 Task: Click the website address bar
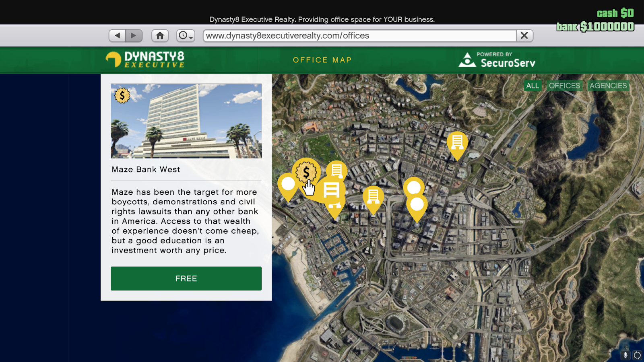point(360,35)
